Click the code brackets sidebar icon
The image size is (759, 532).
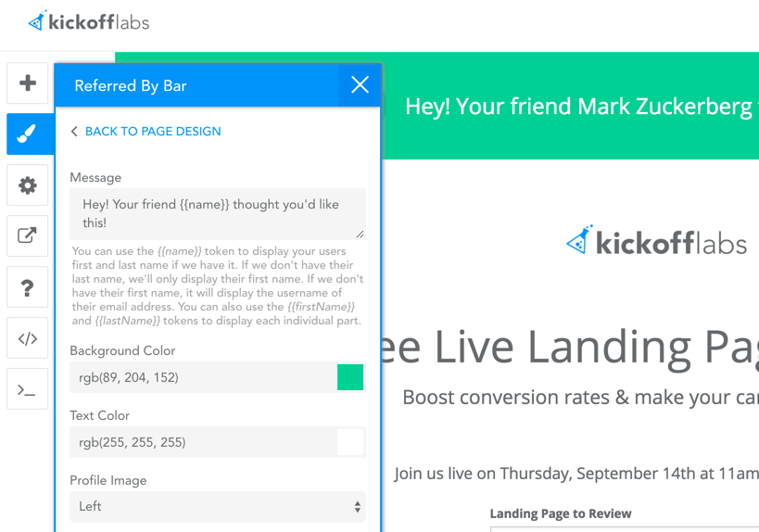[x=28, y=338]
